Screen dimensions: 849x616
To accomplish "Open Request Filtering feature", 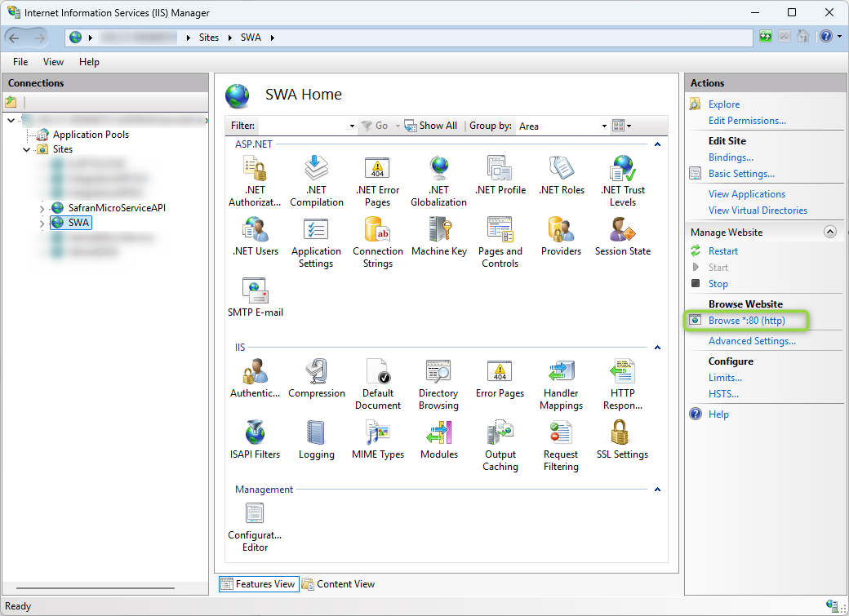I will 561,445.
